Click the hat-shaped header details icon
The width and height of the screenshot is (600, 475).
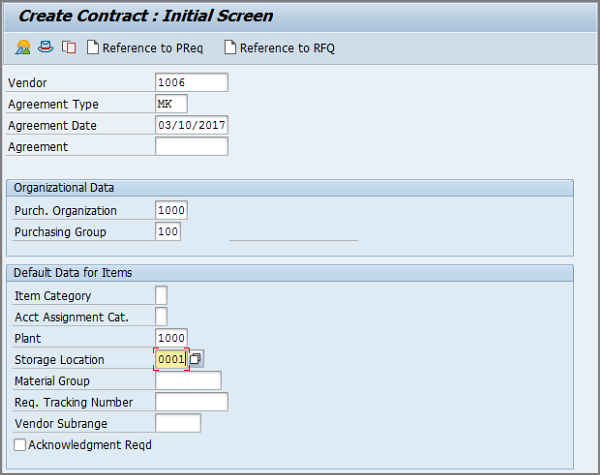pos(45,48)
